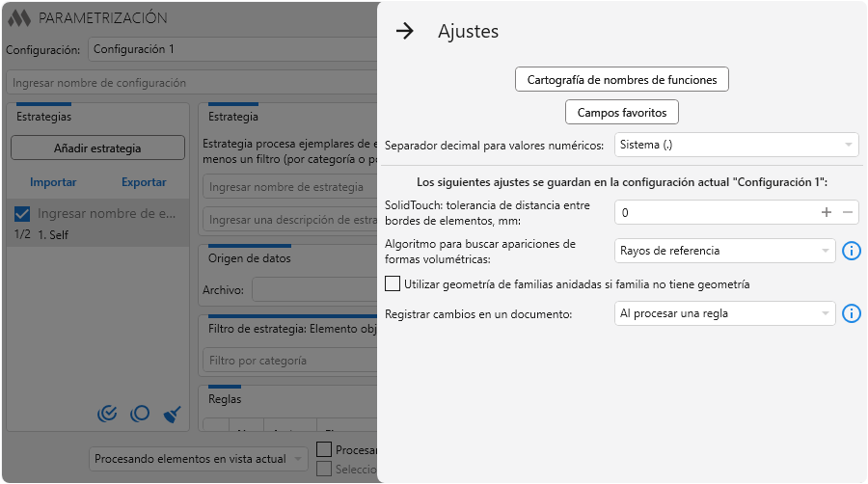Screen dimensions: 868x484
Task: Enable Utilizar geometría de familias anidadas checkbox
Action: click(x=393, y=283)
